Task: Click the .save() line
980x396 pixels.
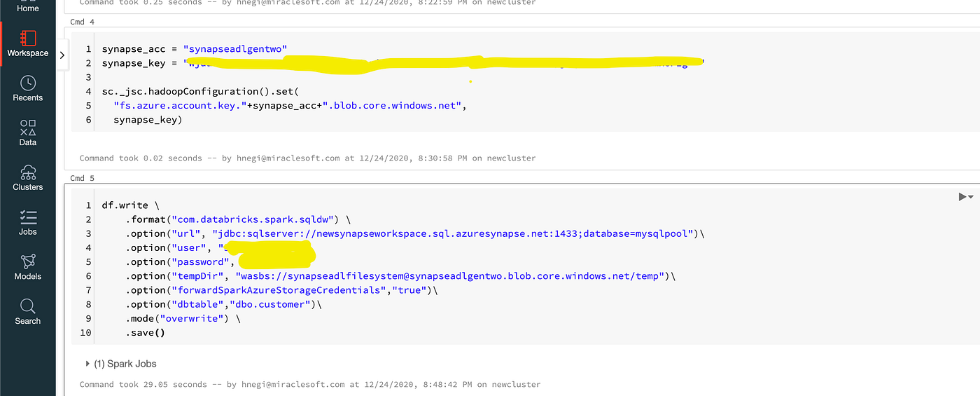Action: point(145,332)
